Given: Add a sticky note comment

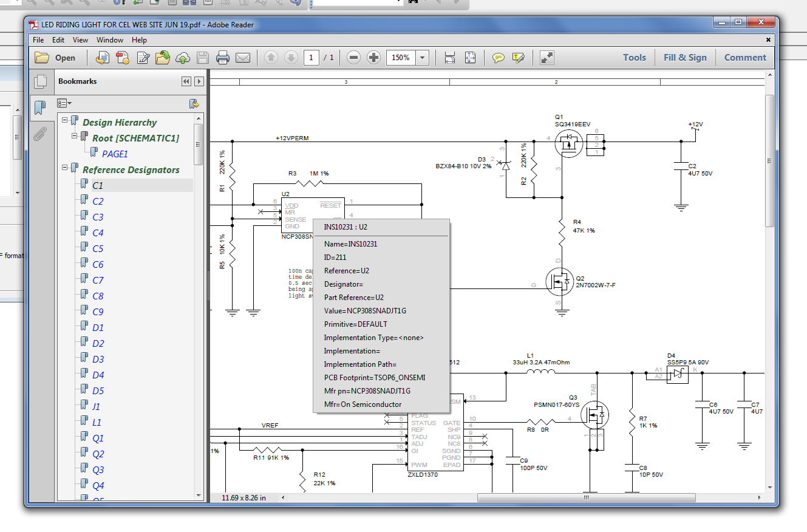Looking at the screenshot, I should click(498, 58).
